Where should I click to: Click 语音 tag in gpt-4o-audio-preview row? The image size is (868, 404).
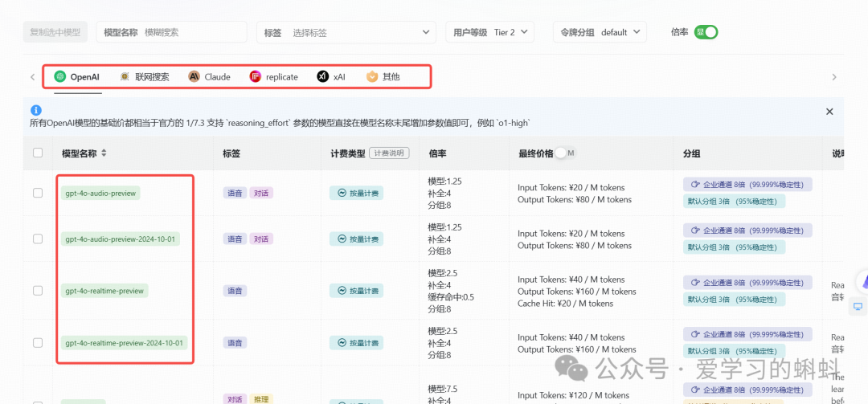(235, 193)
